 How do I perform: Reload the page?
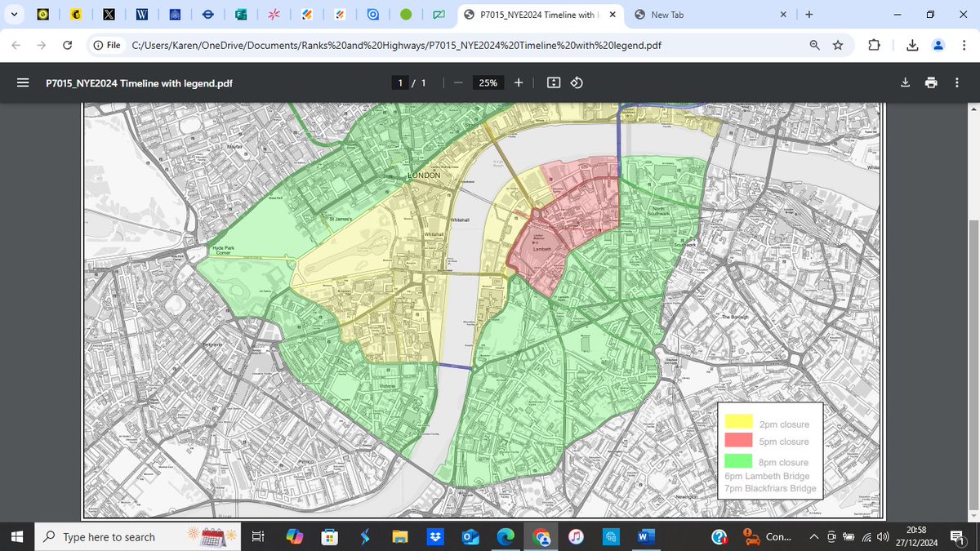tap(67, 46)
